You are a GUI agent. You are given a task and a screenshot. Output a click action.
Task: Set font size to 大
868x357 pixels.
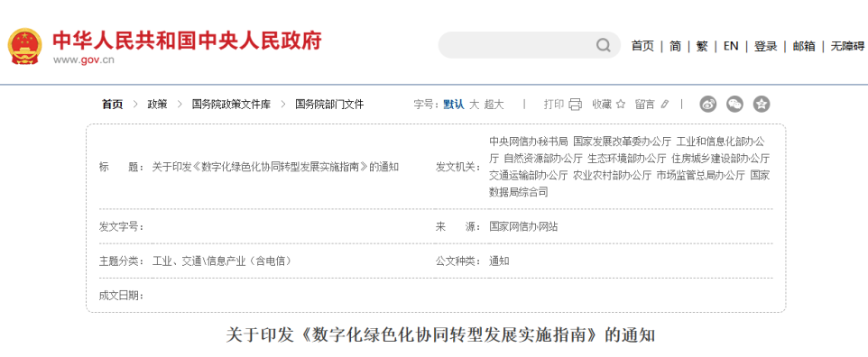475,104
